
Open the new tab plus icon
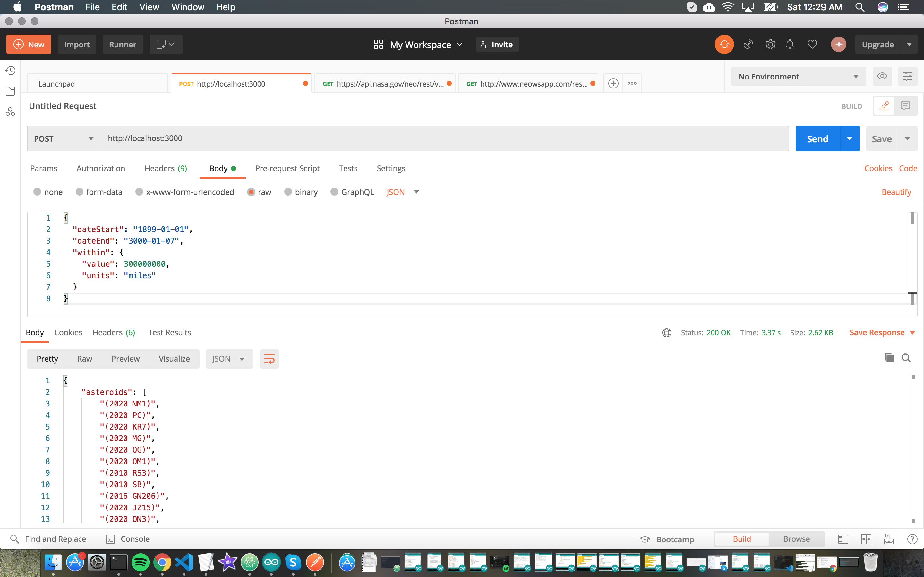click(x=613, y=83)
